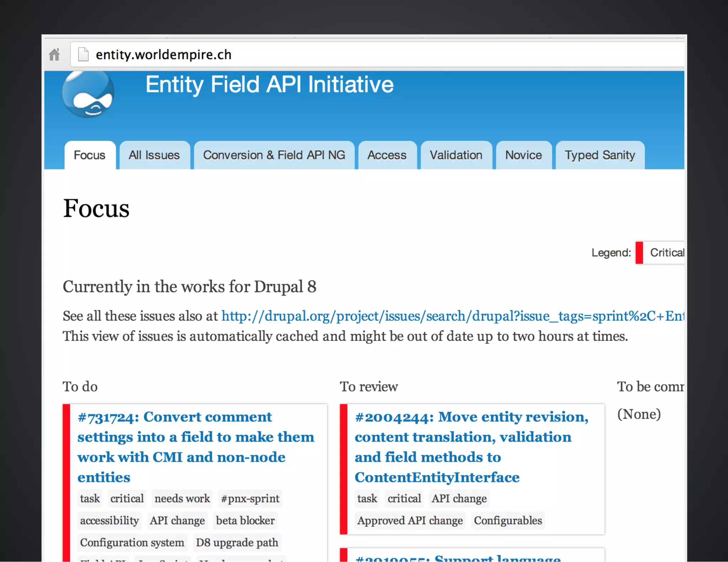
Task: Click the Drupal drop logo
Action: [88, 94]
